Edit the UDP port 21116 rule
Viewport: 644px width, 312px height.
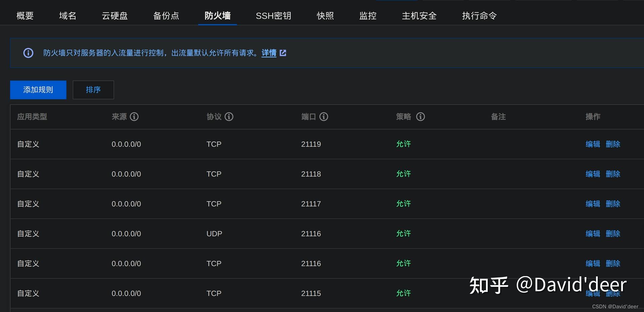point(593,234)
